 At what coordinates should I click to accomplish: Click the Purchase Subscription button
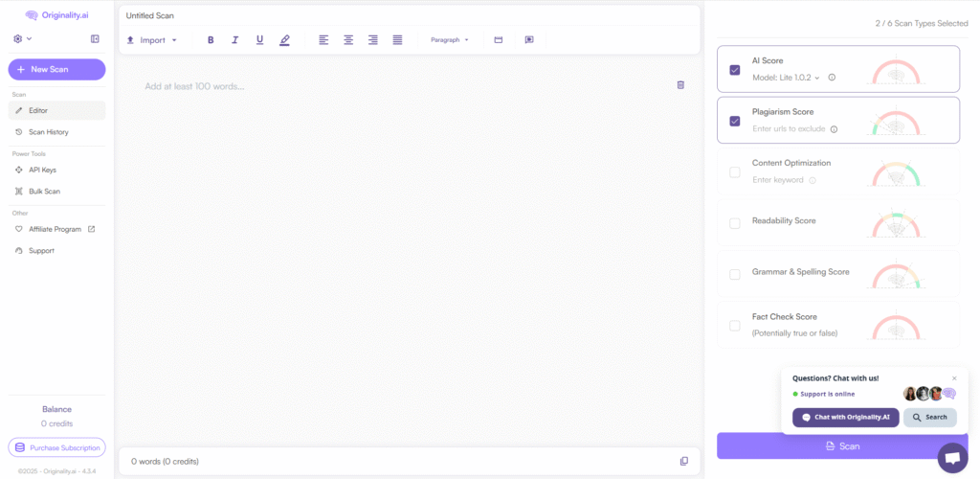click(56, 447)
